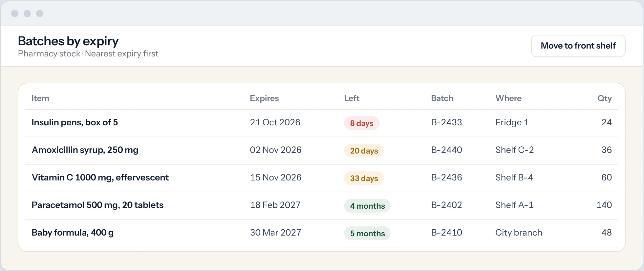The image size is (644, 271).
Task: Click the City branch location
Action: click(519, 233)
